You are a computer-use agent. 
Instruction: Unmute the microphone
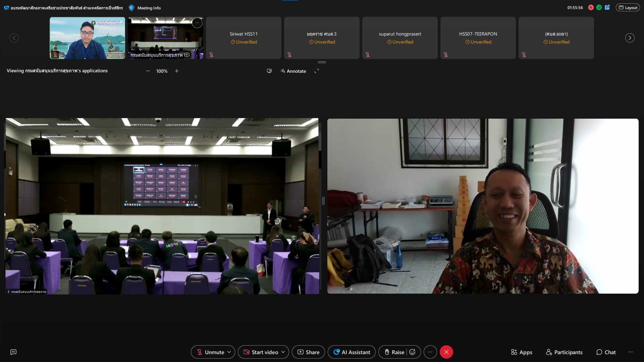pyautogui.click(x=210, y=352)
